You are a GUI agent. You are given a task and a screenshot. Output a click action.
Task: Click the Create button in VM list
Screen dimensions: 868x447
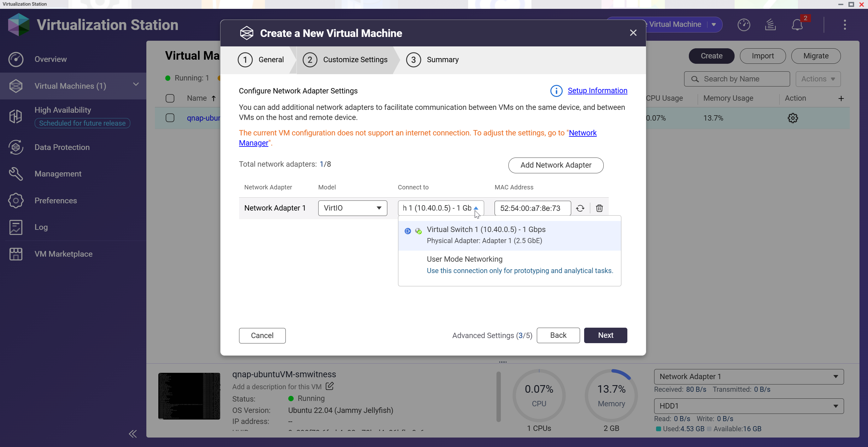(x=711, y=56)
